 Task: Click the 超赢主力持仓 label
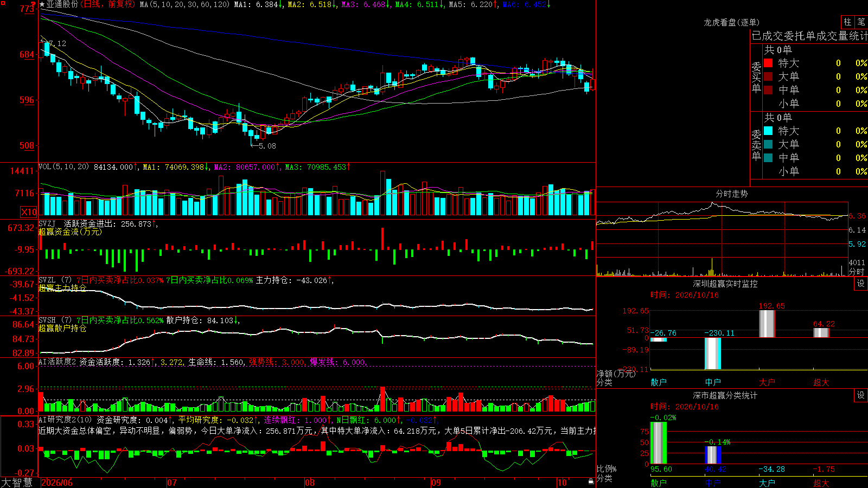pos(62,288)
